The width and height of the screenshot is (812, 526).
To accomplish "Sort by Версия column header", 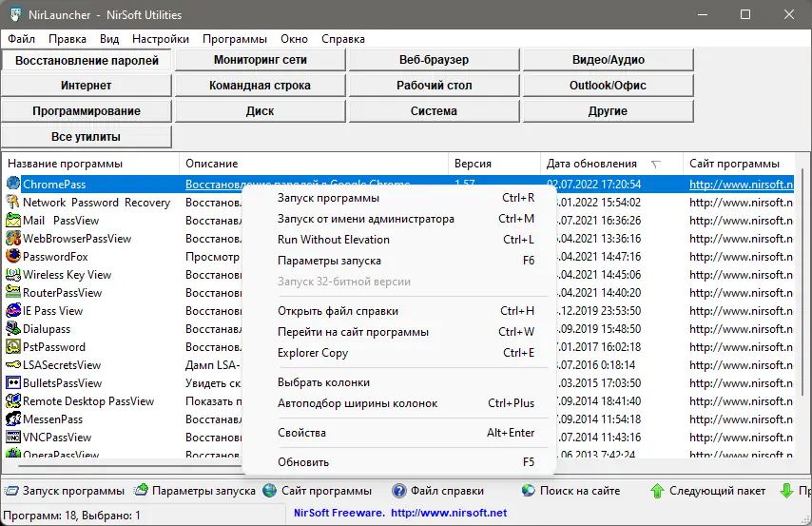I will (494, 164).
